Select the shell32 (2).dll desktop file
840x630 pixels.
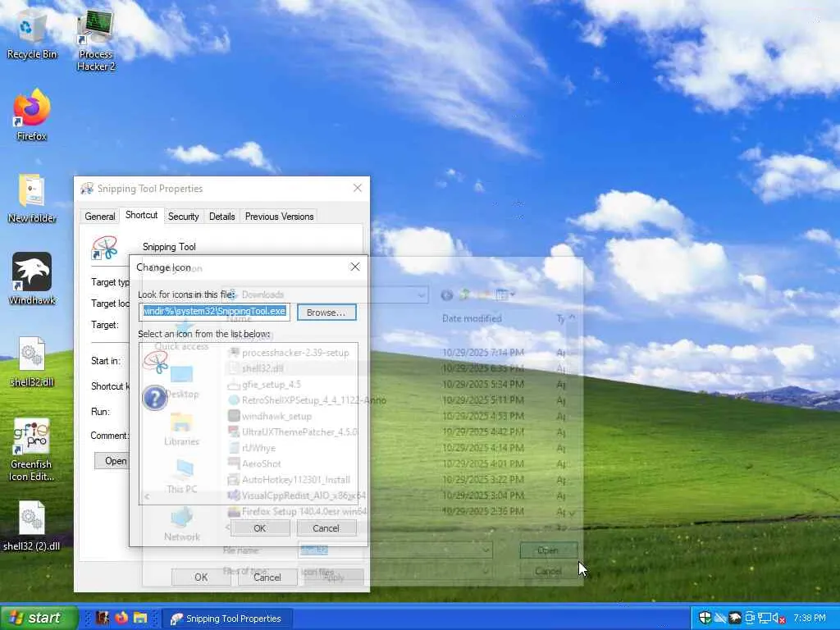32,526
